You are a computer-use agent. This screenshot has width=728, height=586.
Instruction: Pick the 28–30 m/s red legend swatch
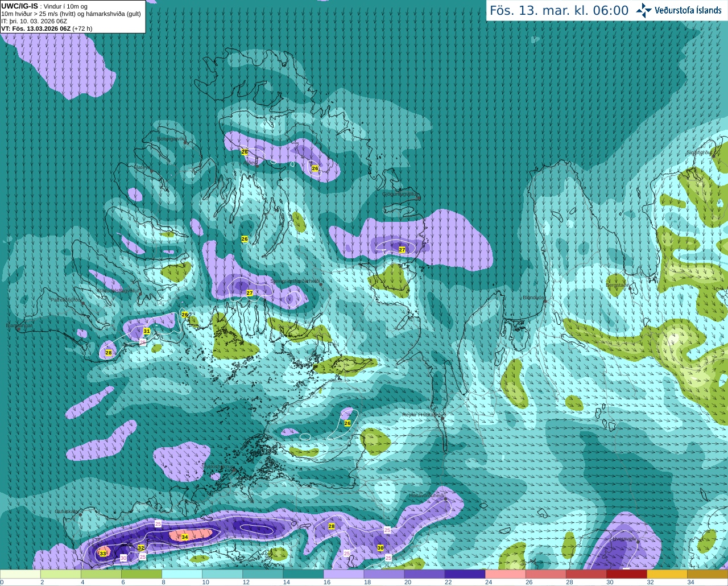pos(586,574)
